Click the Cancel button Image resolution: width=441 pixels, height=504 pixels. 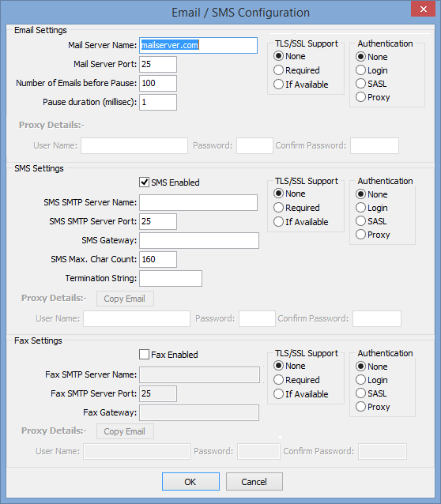(254, 482)
